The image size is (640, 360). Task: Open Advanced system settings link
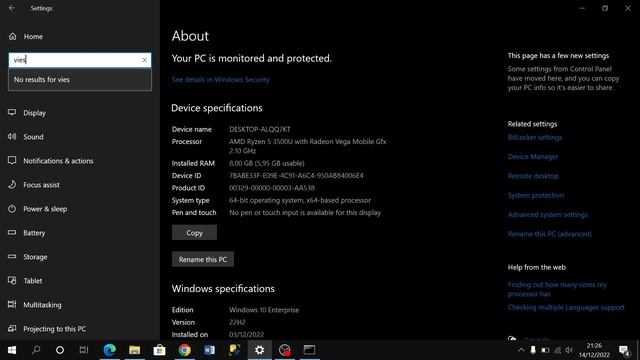548,215
